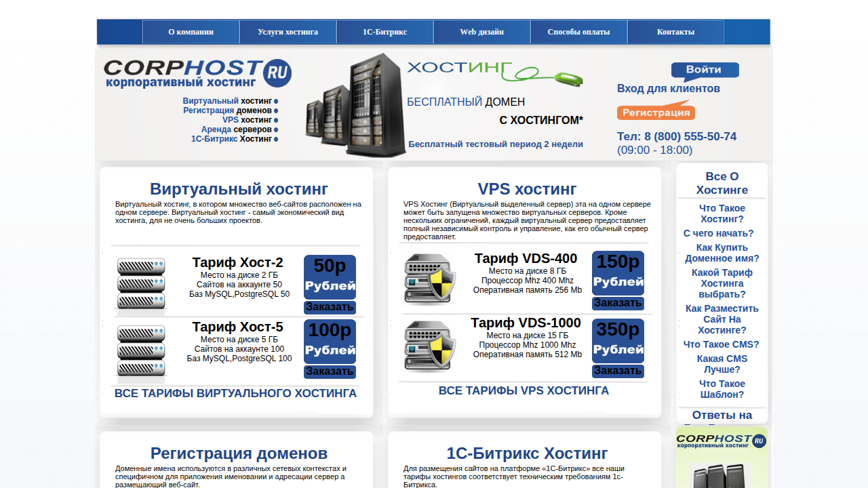Viewport: 868px width, 488px height.
Task: Open 1С-Битрикс Хостинг header link
Action: click(x=231, y=139)
